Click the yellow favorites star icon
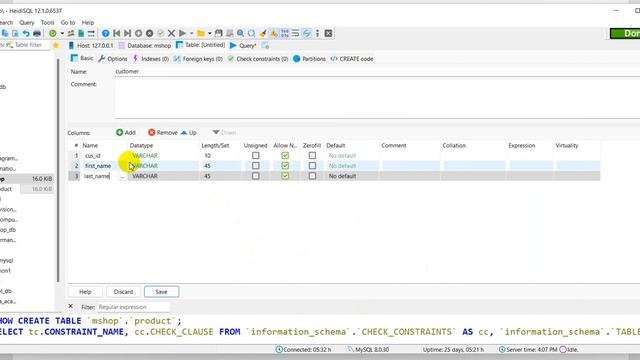 tap(56, 45)
